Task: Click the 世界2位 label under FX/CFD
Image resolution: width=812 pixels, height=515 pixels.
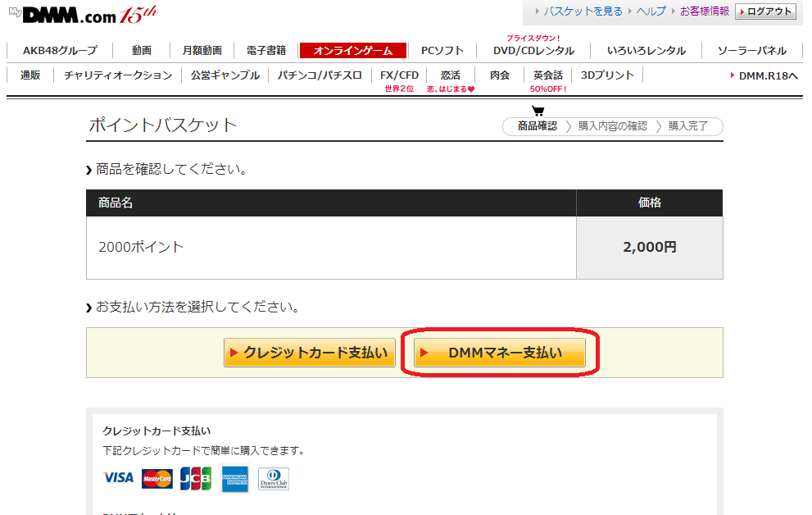Action: tap(399, 89)
